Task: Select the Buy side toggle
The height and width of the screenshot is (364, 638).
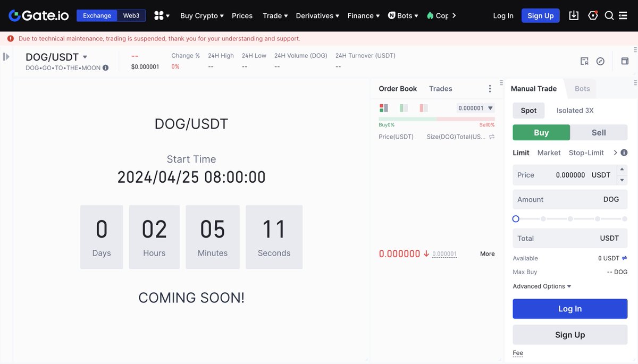Action: 541,132
